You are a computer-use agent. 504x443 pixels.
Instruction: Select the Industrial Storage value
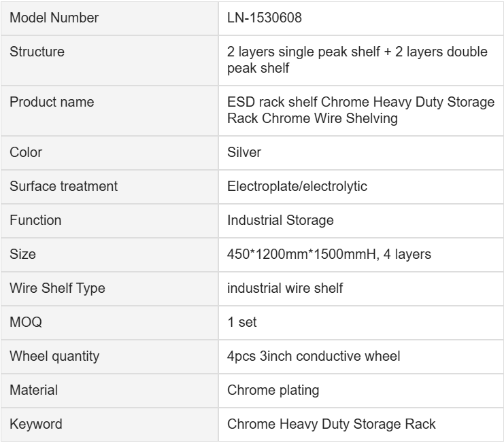(x=280, y=221)
